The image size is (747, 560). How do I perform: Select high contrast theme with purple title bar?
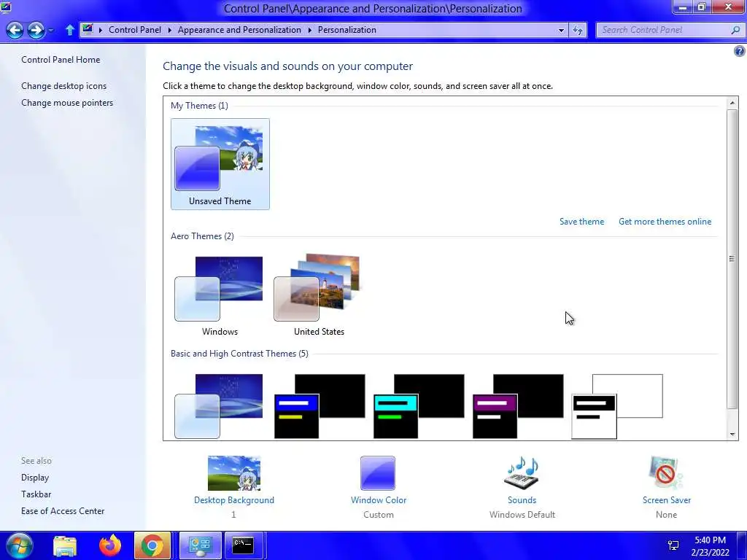coord(518,405)
